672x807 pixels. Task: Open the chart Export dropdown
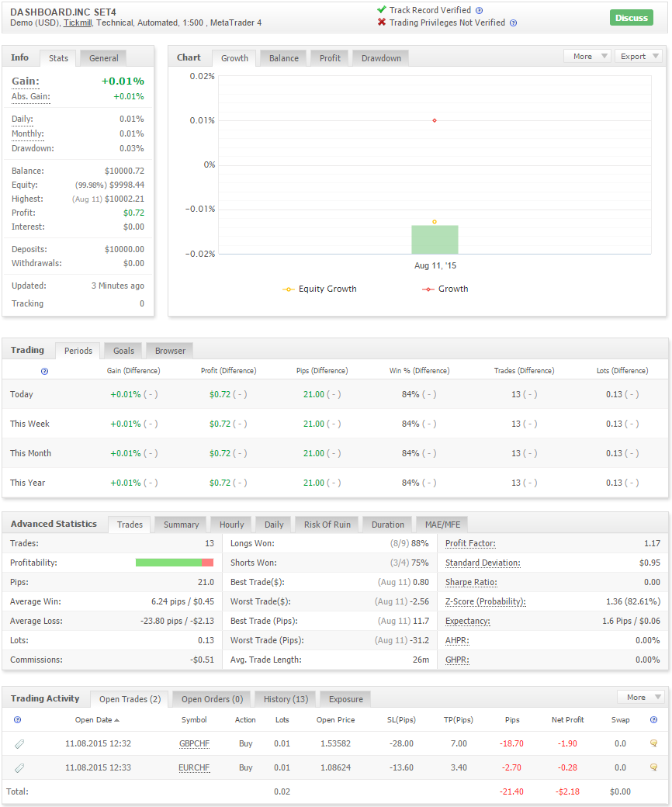(x=638, y=56)
